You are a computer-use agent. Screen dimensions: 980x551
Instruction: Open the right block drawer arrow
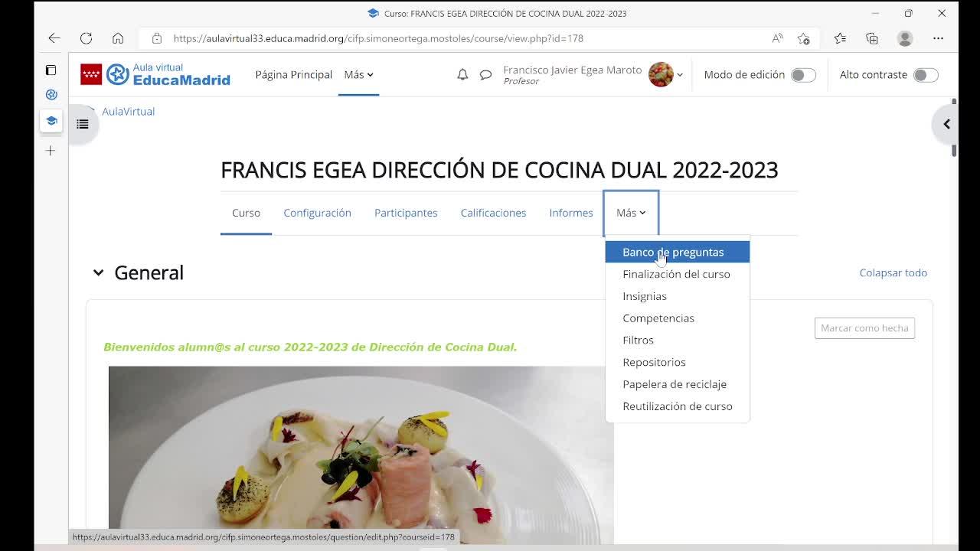[946, 124]
